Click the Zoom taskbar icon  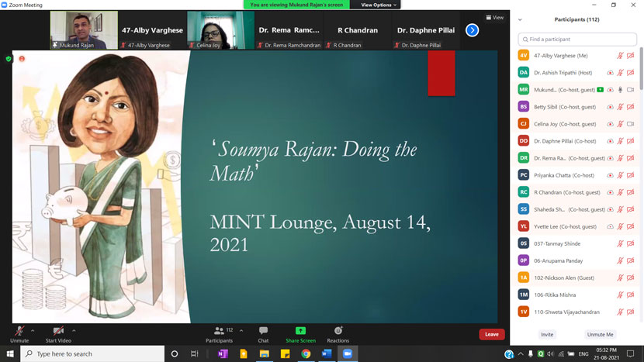point(348,353)
